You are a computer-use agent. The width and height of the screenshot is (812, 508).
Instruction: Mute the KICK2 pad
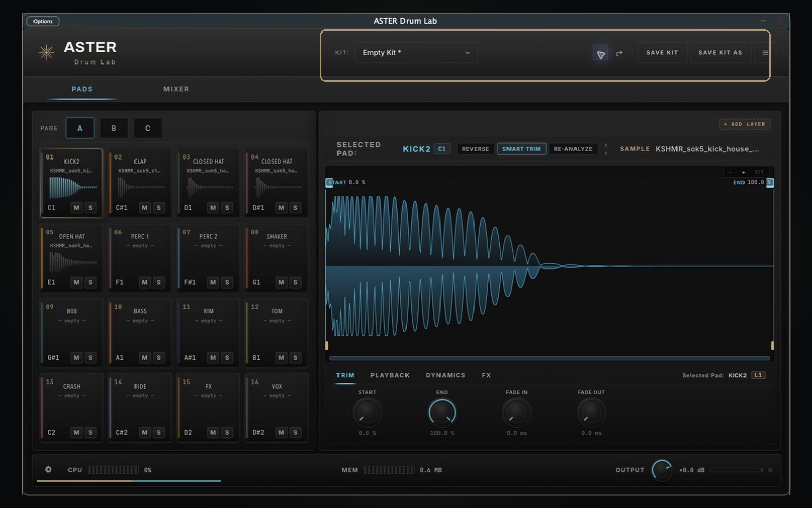[76, 207]
